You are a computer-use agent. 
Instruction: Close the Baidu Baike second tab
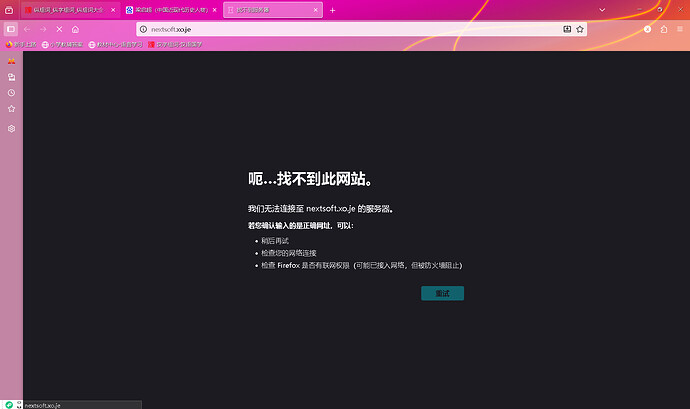pos(215,10)
